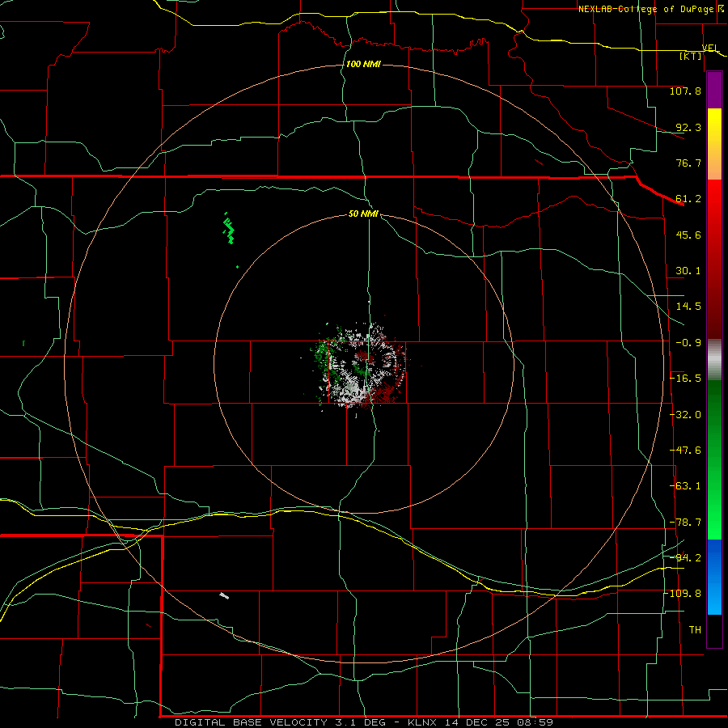Image resolution: width=728 pixels, height=728 pixels.
Task: Click the -63.1 velocity scale value
Action: [x=685, y=486]
